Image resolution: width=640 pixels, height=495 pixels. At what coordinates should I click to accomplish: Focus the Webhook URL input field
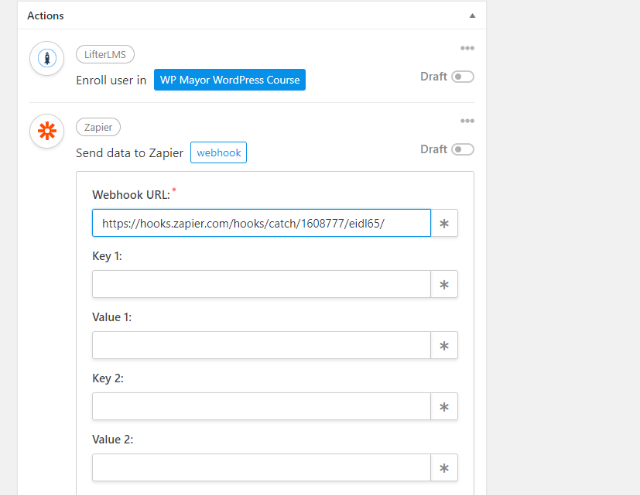pos(261,223)
